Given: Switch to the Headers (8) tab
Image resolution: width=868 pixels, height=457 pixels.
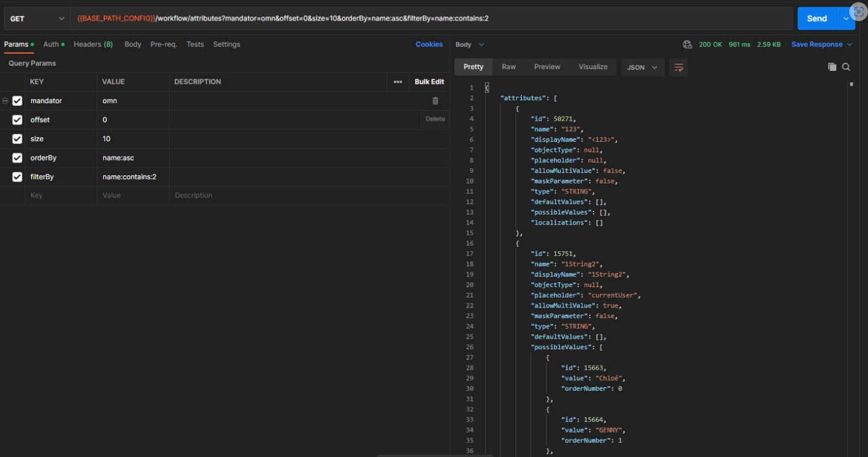Looking at the screenshot, I should [93, 45].
